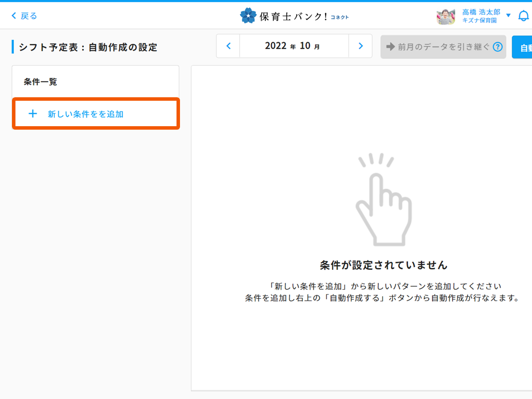This screenshot has height=399, width=532.
Task: Click the 条件が設定されていません heading
Action: click(x=383, y=265)
